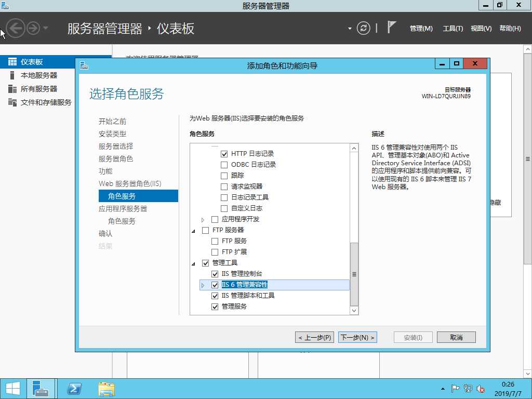This screenshot has width=532, height=399.
Task: Enable the 跟踪 checkbox
Action: tap(224, 176)
